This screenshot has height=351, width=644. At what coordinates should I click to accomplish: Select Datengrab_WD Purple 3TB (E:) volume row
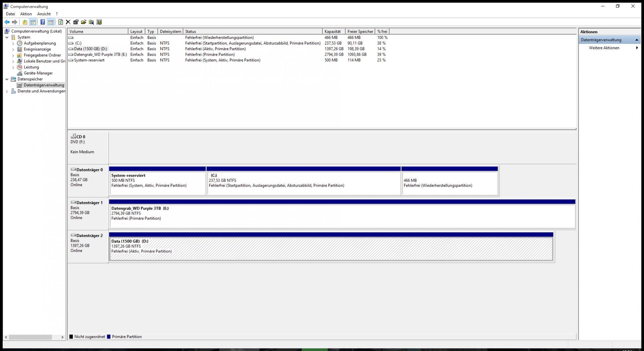pos(228,55)
